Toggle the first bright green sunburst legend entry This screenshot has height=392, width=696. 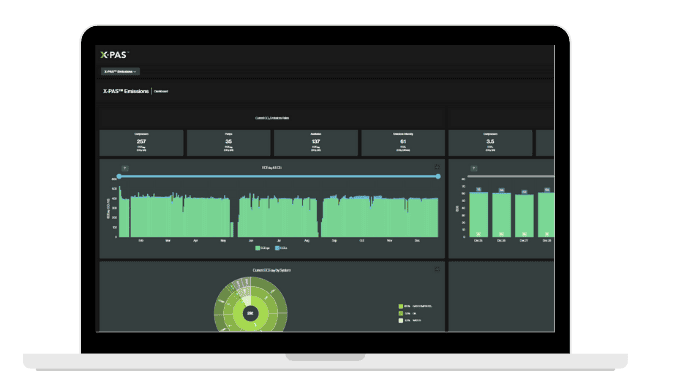415,306
